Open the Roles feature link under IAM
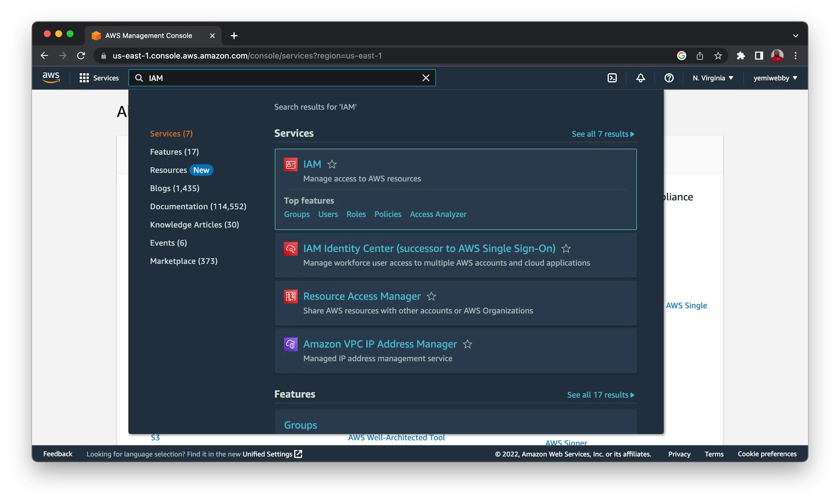The image size is (840, 504). pyautogui.click(x=356, y=214)
